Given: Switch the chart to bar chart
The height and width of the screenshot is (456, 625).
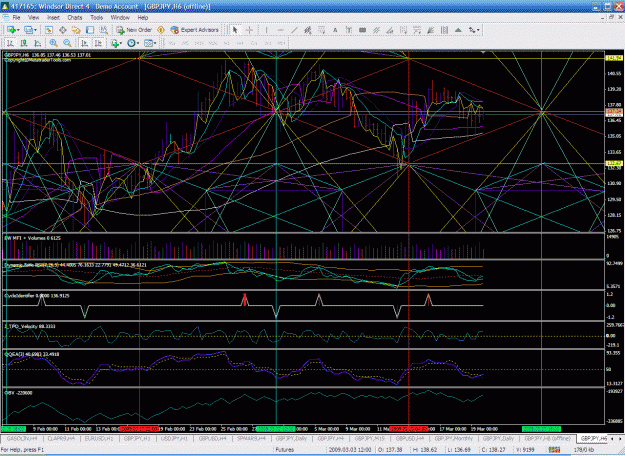Looking at the screenshot, I should pyautogui.click(x=10, y=43).
